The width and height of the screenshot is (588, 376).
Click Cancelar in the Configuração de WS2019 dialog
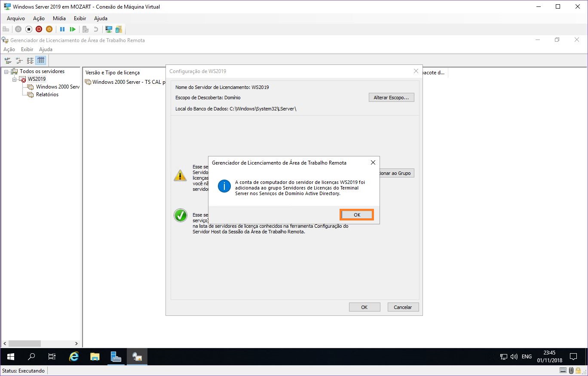coord(403,307)
